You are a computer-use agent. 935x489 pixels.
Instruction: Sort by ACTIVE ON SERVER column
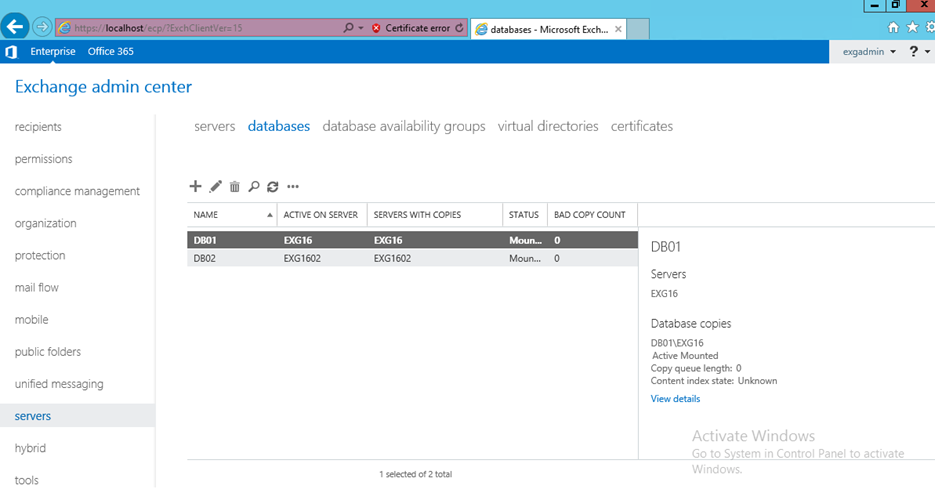(322, 215)
